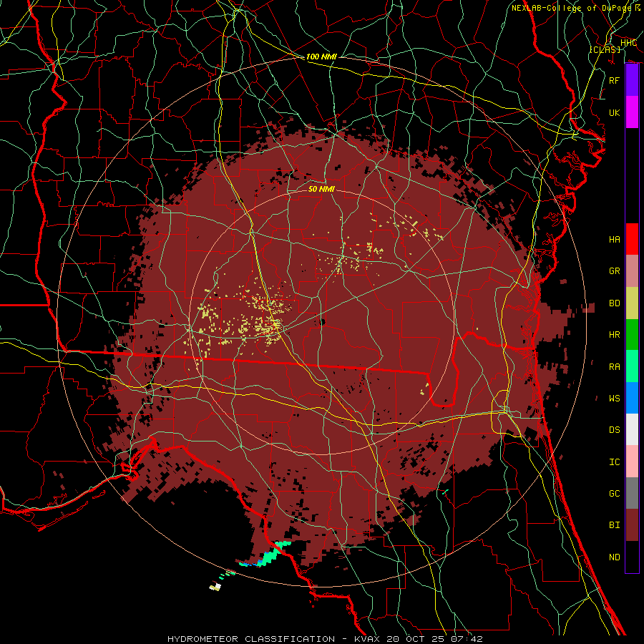Click the 07:42 timestamp
644x644 pixels.
(x=467, y=639)
